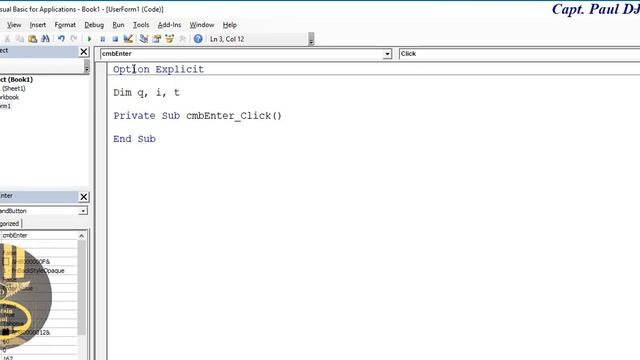Image resolution: width=640 pixels, height=360 pixels.
Task: Click the code window margin indicator bar
Action: [102, 211]
